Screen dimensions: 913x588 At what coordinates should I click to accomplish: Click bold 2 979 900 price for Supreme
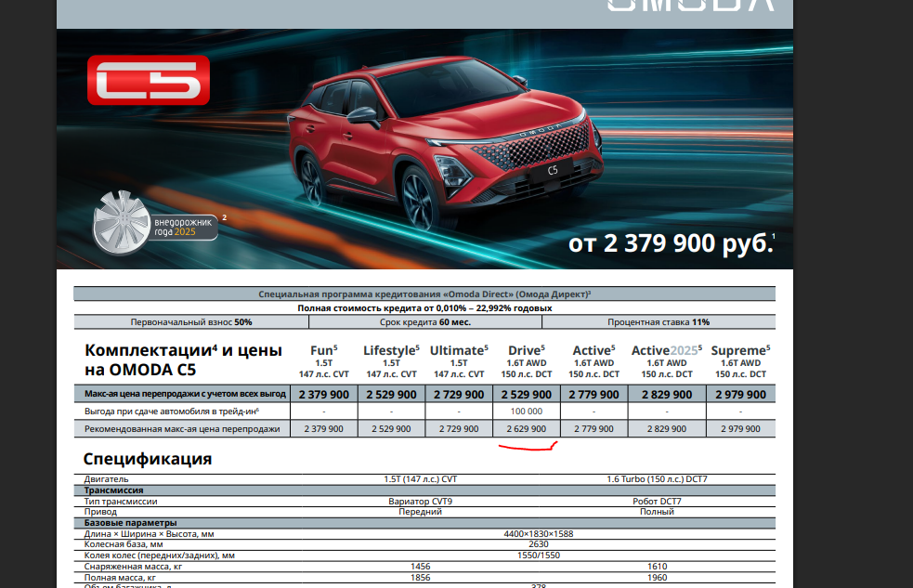(x=740, y=394)
